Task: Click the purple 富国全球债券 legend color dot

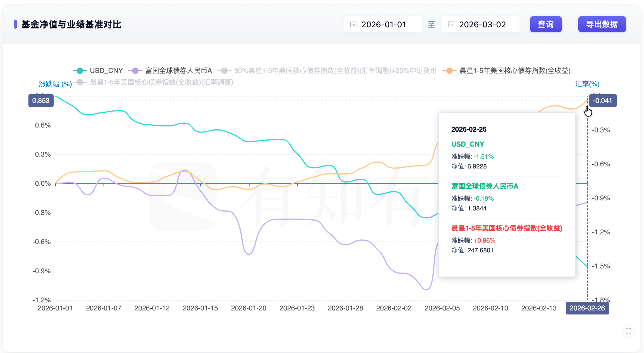Action: (x=135, y=71)
